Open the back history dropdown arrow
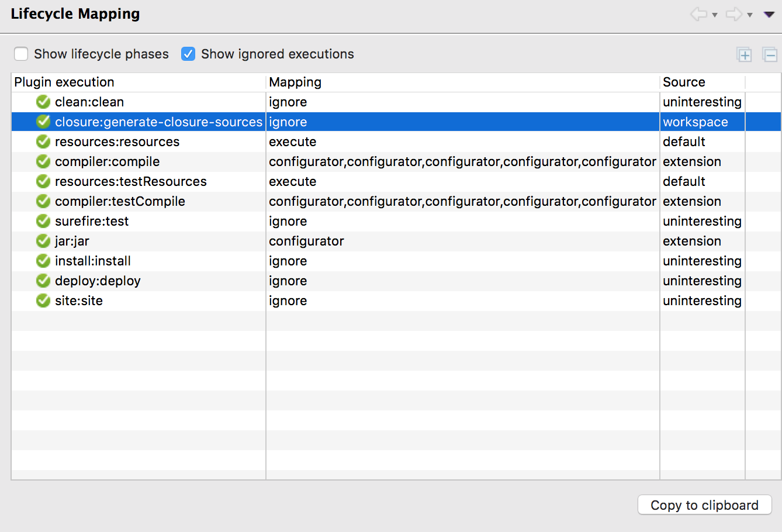The height and width of the screenshot is (532, 782). (x=715, y=15)
